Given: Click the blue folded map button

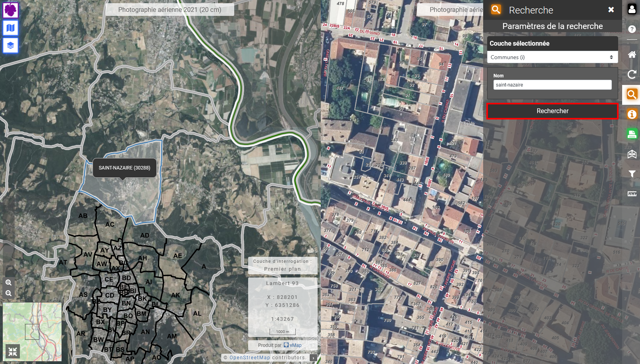Looking at the screenshot, I should 11,28.
